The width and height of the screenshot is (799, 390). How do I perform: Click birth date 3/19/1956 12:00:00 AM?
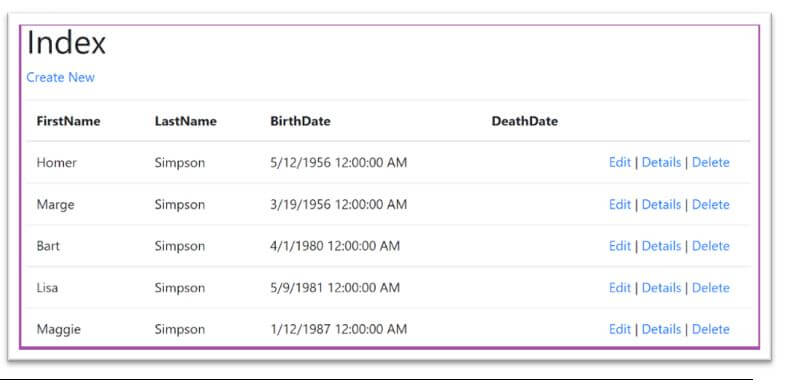339,204
